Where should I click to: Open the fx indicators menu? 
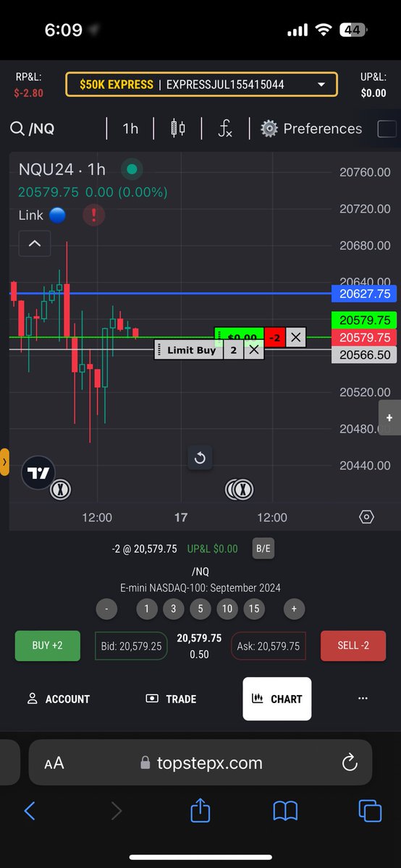(x=226, y=129)
